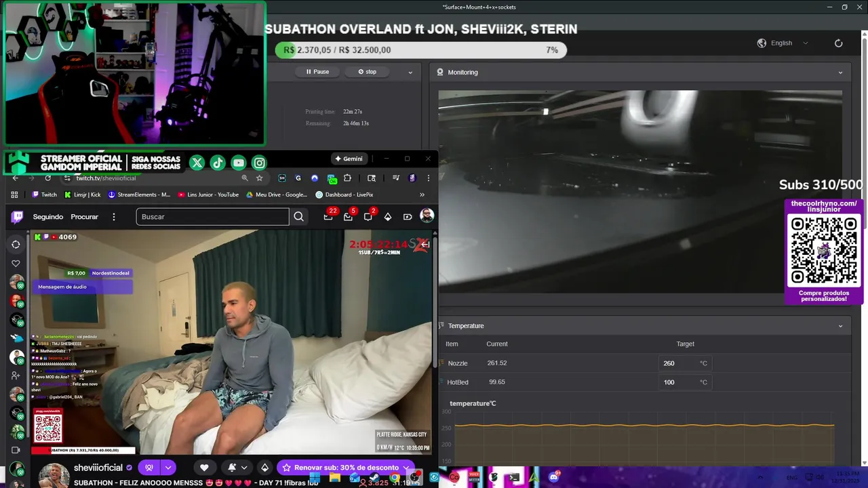The image size is (868, 488).
Task: Collapse the Temperature panel
Action: (840, 326)
